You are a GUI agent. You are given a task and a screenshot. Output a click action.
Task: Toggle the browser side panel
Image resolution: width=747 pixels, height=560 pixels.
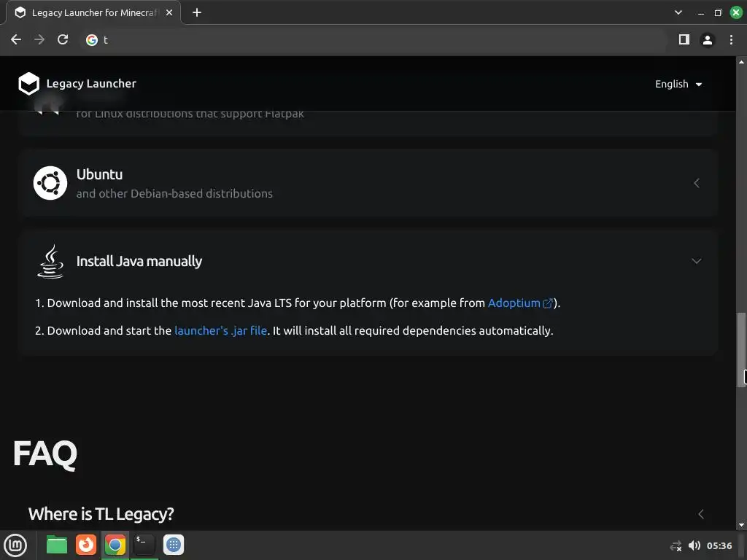[684, 39]
